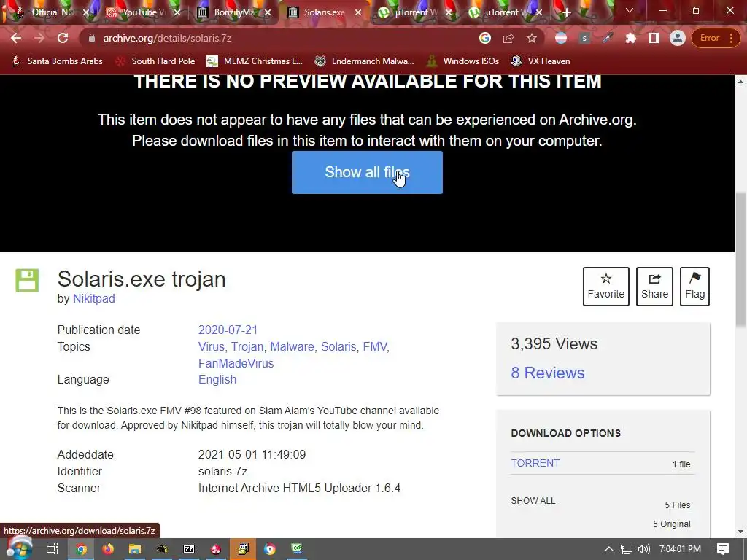Open the Windows Start button
The height and width of the screenshot is (560, 747).
[x=18, y=549]
